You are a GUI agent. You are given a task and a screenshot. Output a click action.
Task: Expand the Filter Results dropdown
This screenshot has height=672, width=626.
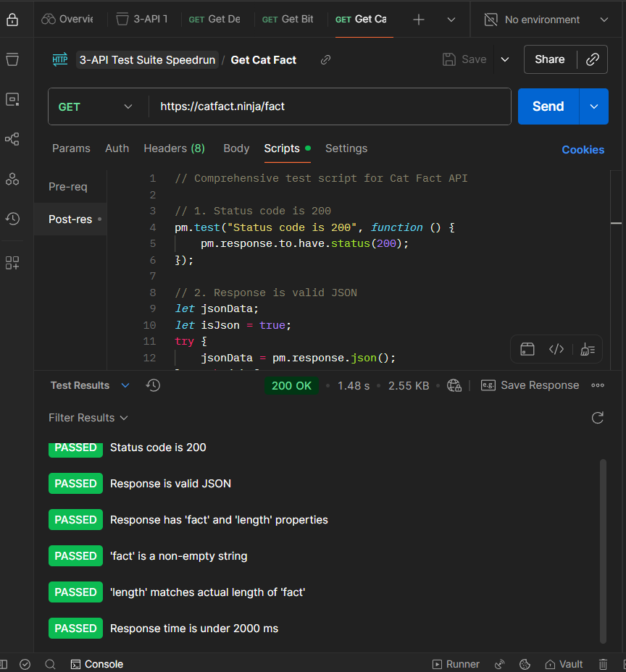coord(88,417)
